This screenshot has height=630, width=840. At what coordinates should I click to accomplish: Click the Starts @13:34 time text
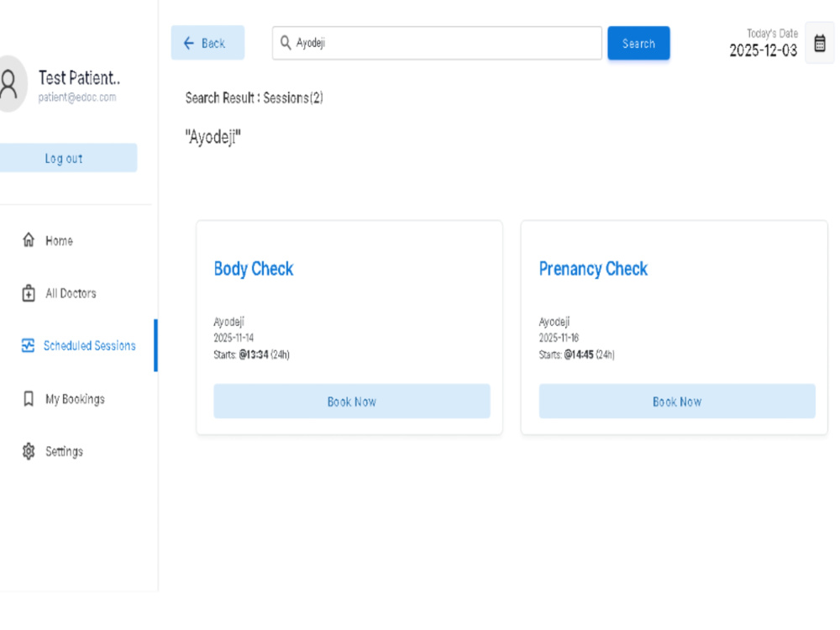[251, 354]
